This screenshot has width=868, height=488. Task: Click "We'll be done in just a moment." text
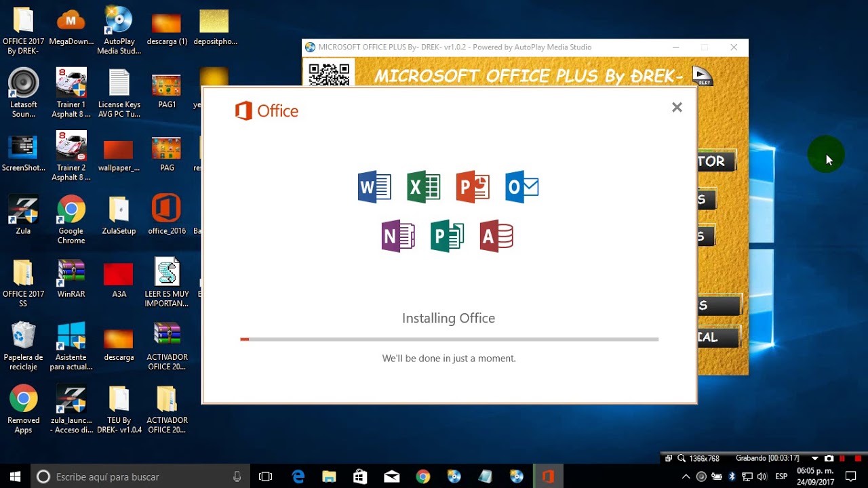[x=449, y=358]
